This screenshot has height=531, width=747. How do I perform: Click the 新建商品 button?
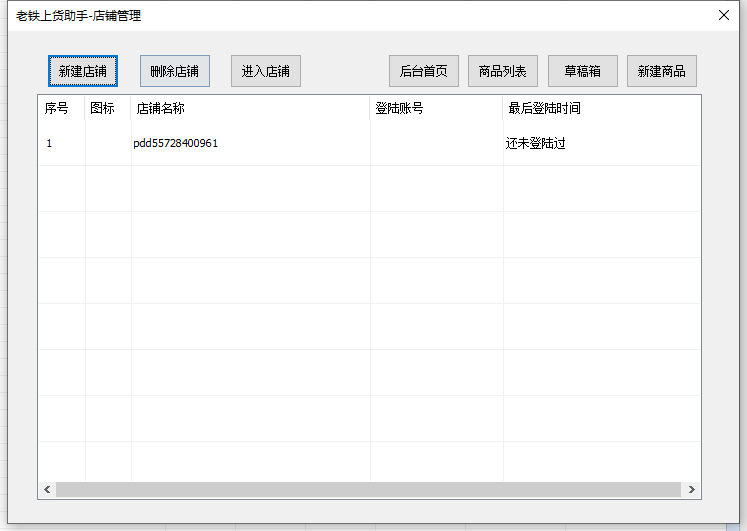[662, 71]
